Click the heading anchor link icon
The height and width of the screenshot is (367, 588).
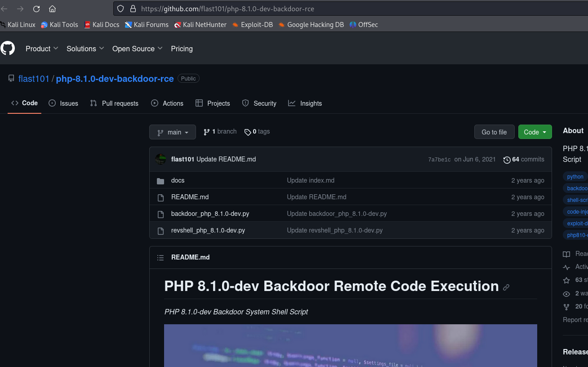506,287
